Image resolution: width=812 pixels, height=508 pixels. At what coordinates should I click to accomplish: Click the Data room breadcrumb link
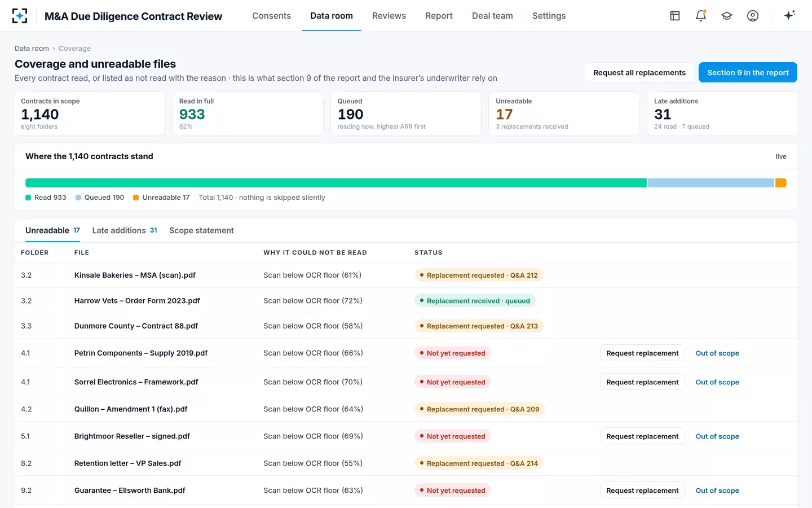32,49
